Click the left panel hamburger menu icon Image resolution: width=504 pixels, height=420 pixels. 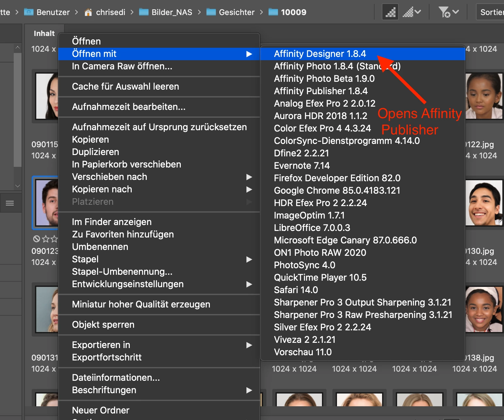tap(10, 203)
